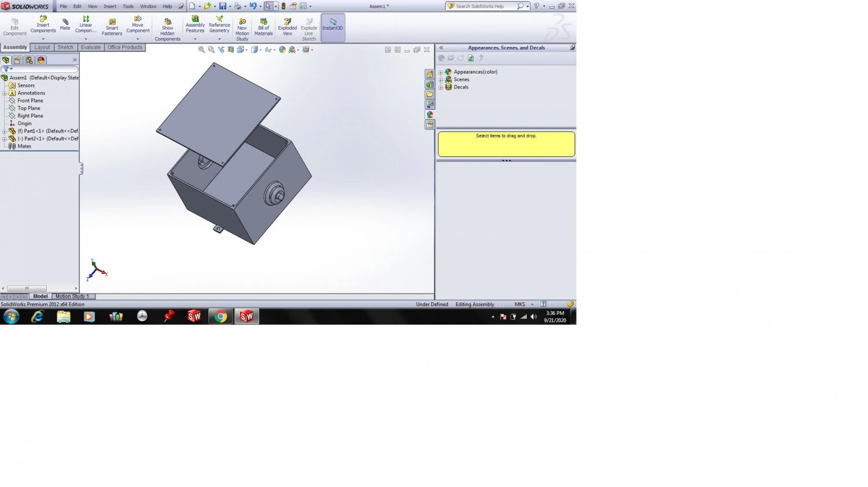The width and height of the screenshot is (868, 487).
Task: Select Origin in the feature tree
Action: coord(24,123)
